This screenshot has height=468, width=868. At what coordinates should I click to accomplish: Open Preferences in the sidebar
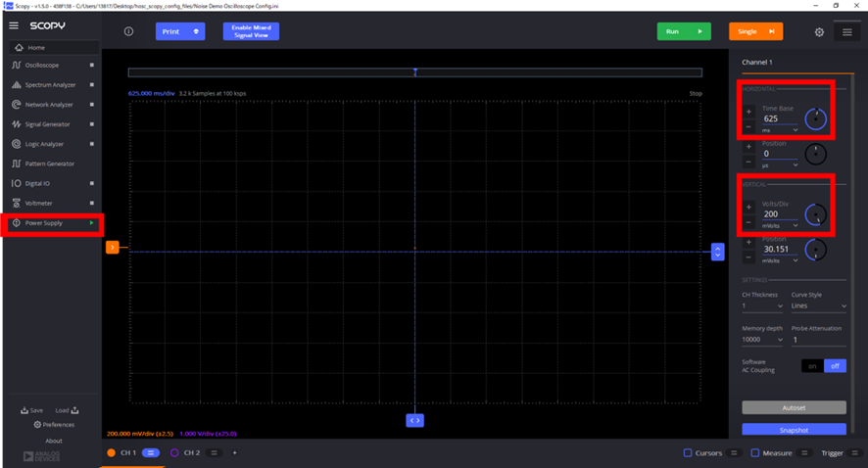pyautogui.click(x=54, y=425)
